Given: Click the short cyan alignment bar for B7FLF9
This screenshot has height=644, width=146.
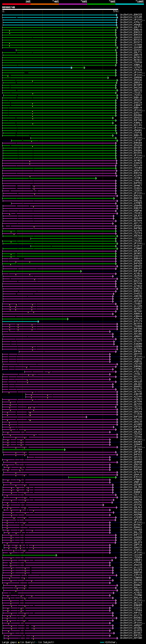Looking at the screenshot, I should point(21,321).
